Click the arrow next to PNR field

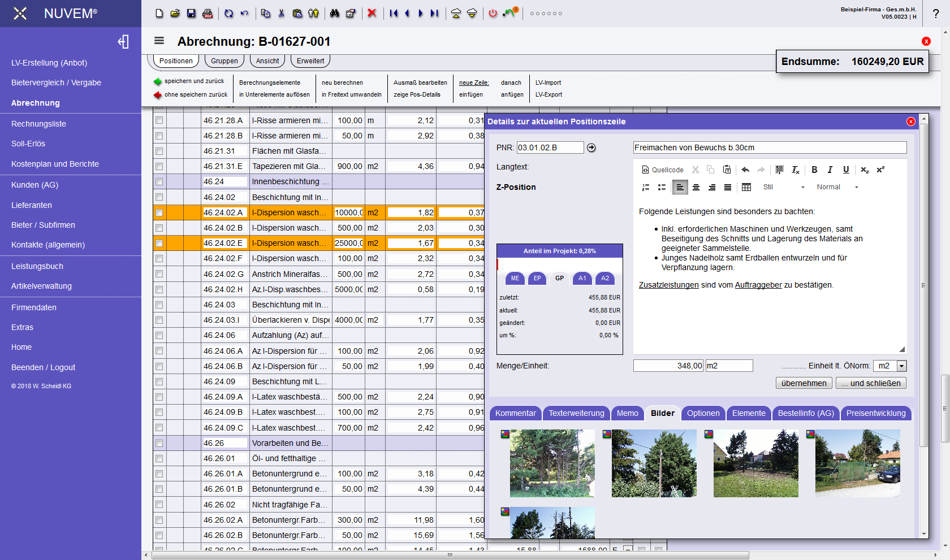pos(591,147)
